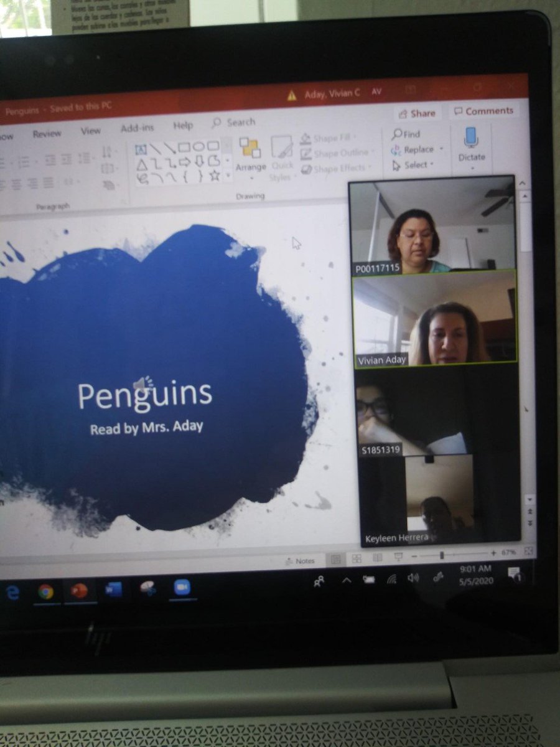The width and height of the screenshot is (560, 747).
Task: Pick the Left Brace shape
Action: (185, 177)
